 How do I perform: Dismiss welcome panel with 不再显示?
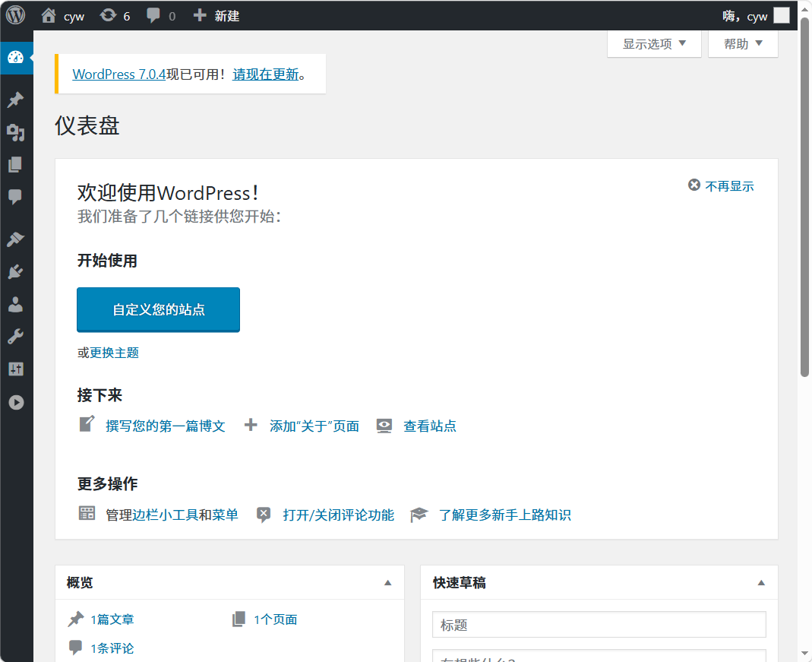tap(721, 186)
